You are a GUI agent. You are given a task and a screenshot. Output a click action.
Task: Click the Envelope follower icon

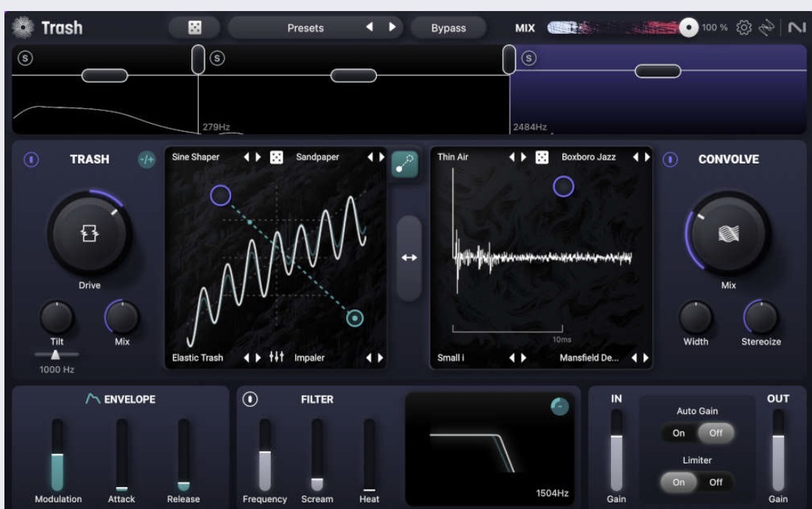tap(92, 399)
